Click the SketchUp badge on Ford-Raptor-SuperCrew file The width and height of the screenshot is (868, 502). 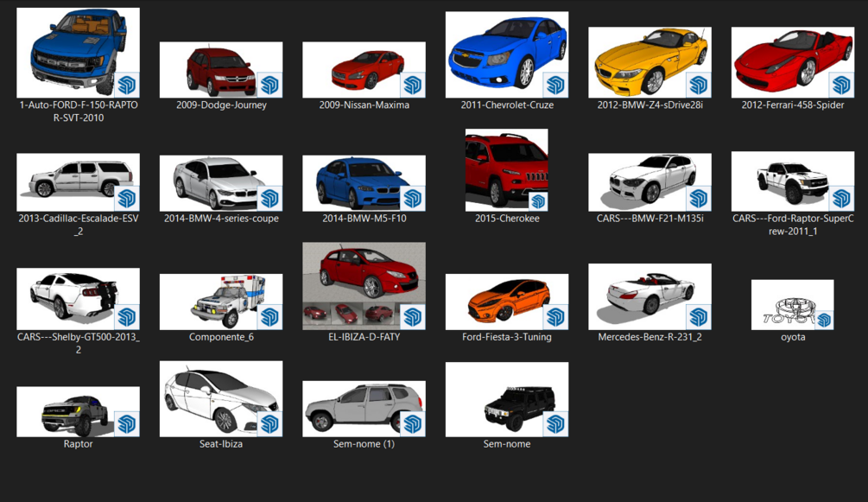coord(841,199)
